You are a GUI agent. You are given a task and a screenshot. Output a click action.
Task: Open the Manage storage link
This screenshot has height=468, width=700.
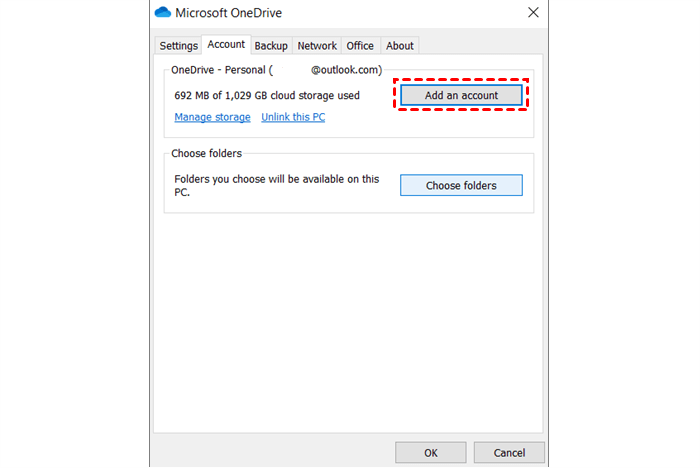pos(212,117)
